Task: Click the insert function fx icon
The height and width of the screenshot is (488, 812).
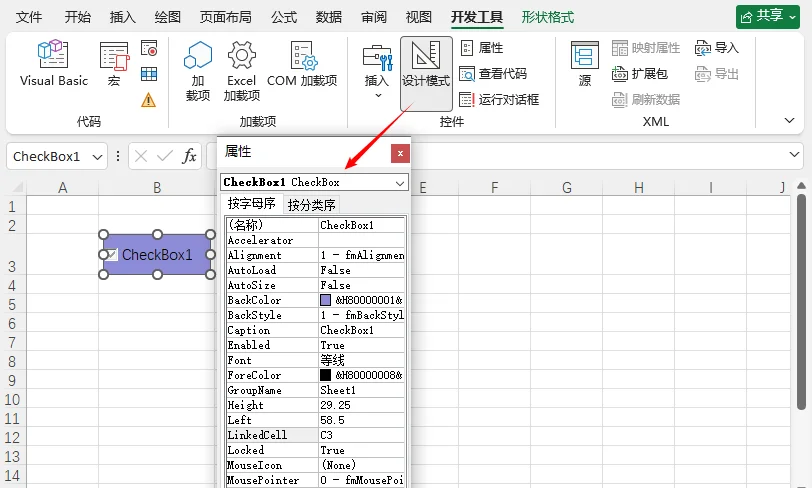Action: [x=189, y=156]
